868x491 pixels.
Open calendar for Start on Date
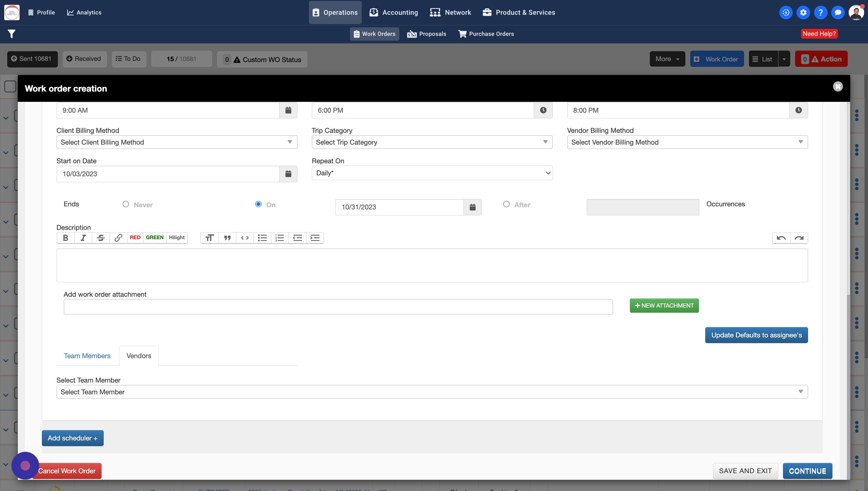point(288,174)
